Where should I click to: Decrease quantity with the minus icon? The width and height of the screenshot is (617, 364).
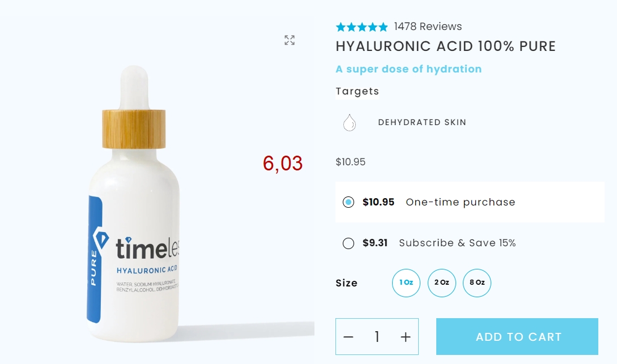348,337
